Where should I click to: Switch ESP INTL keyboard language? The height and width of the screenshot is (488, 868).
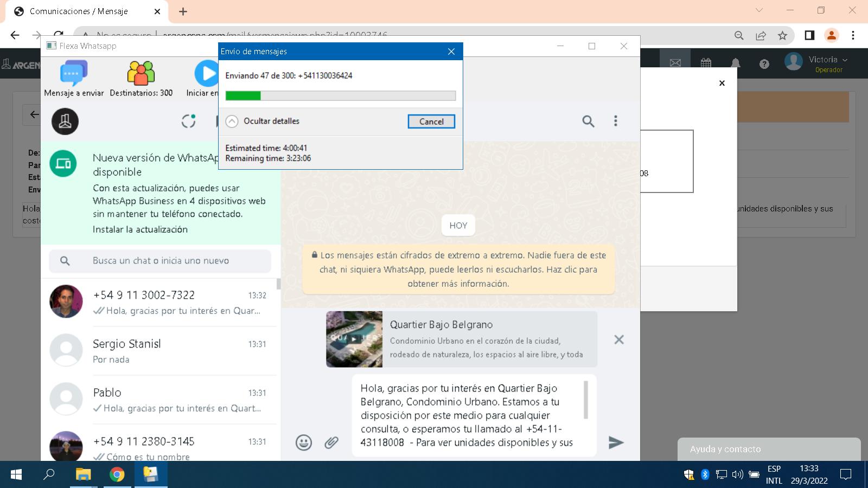774,474
